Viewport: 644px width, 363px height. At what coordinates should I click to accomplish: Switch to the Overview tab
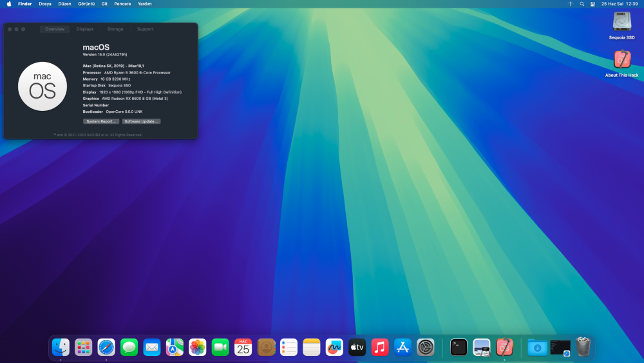point(55,29)
